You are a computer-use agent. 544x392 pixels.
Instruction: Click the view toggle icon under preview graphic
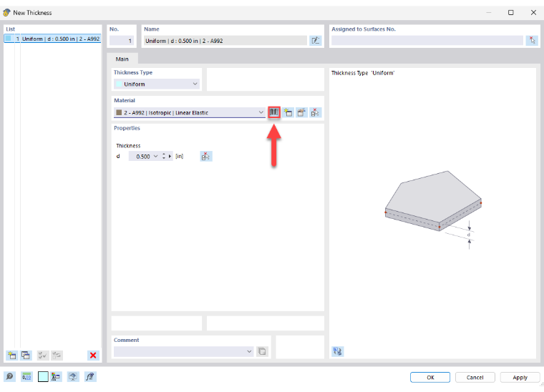coord(337,351)
